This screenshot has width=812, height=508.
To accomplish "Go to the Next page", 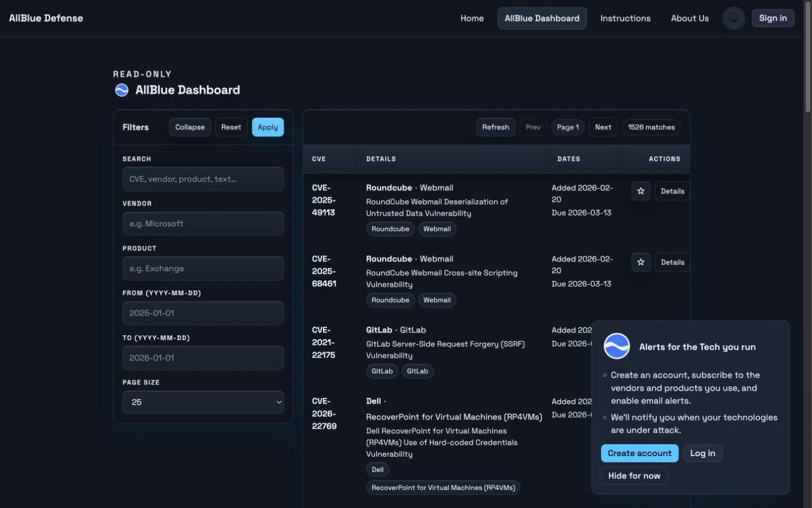I will click(x=603, y=127).
